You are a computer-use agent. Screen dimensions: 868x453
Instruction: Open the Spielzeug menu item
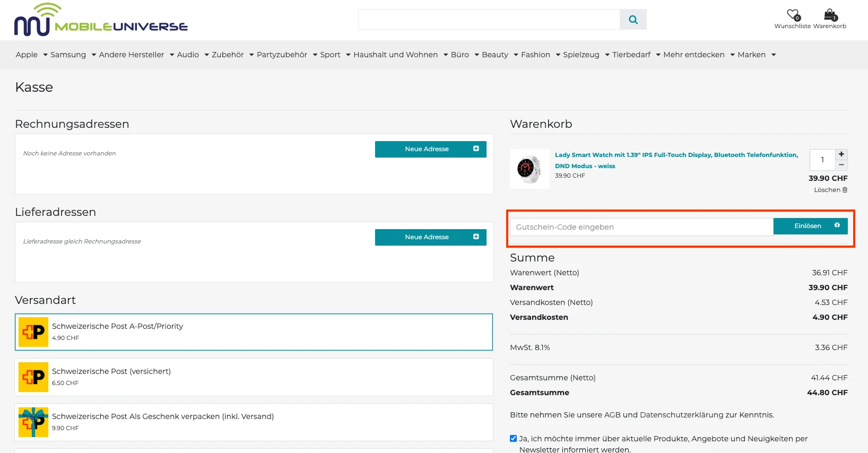point(581,55)
